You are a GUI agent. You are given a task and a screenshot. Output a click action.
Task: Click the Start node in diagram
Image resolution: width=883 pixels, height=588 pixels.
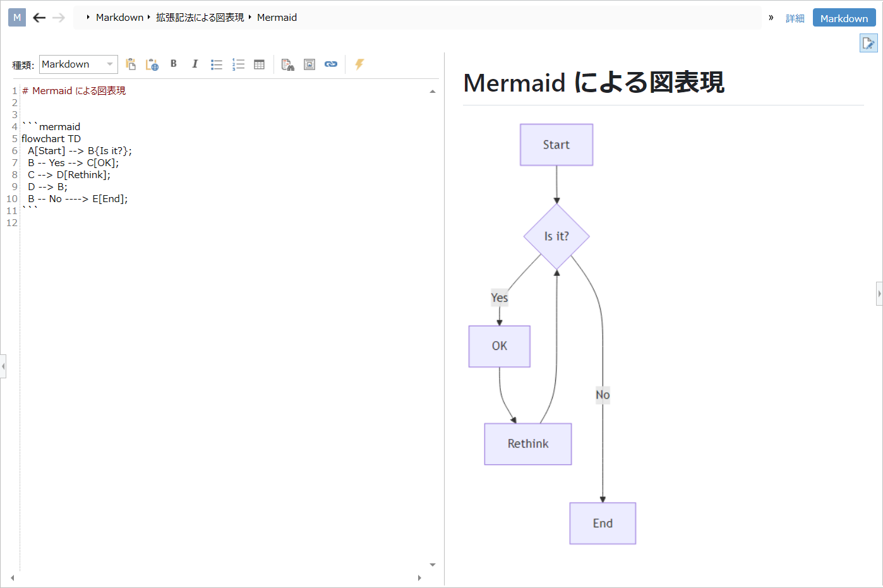pos(556,145)
